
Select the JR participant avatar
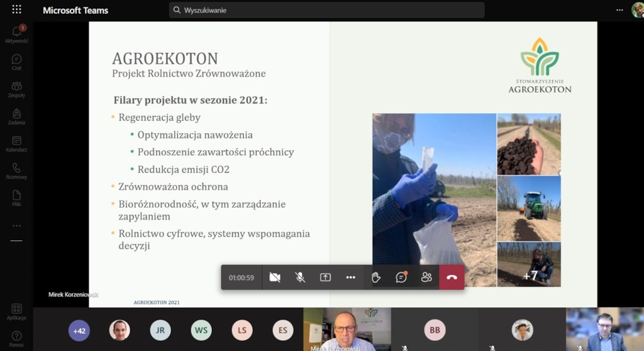160,330
